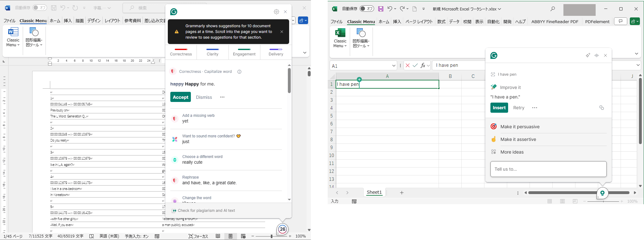Select Excel 数式 tab
The image size is (644, 240).
coord(441,22)
